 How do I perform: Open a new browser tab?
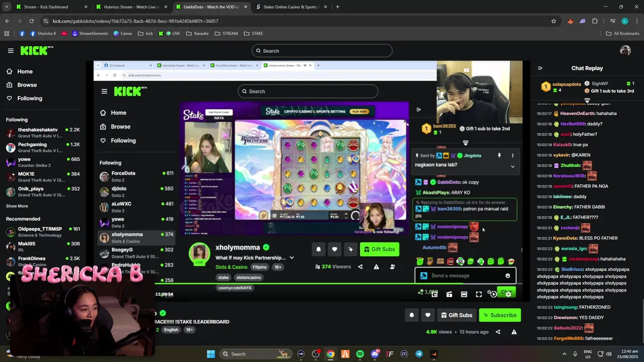337,7
